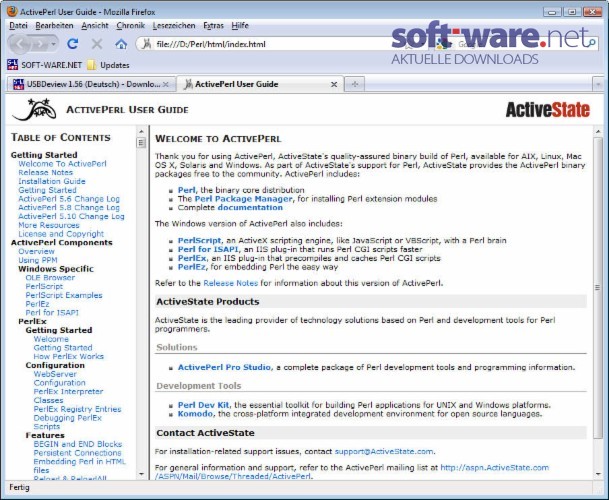Image resolution: width=609 pixels, height=500 pixels.
Task: Open Persistent Connections link
Action: pyautogui.click(x=77, y=453)
